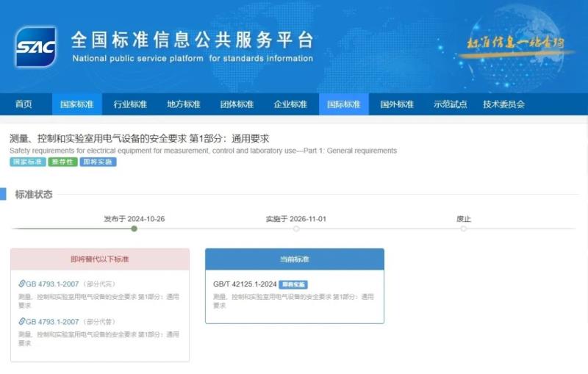Click 即将实施 tag under the standard title
Screen dimensions: 588x374
pos(98,162)
